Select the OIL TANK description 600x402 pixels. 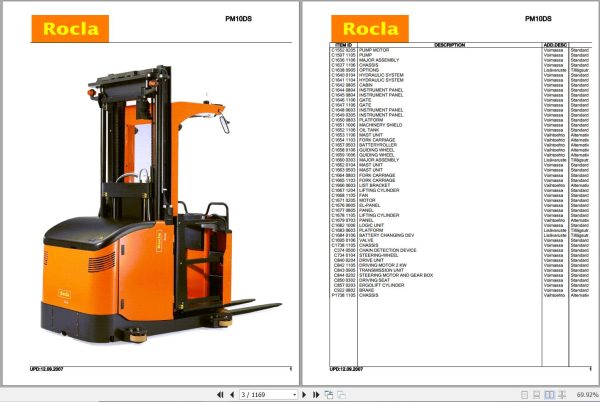(x=369, y=130)
